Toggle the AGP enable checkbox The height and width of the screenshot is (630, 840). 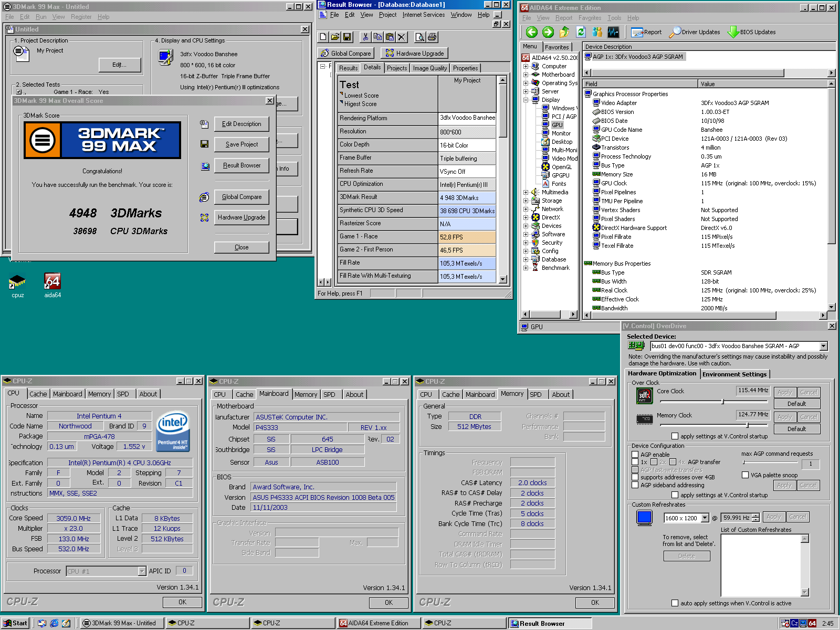[x=635, y=455]
